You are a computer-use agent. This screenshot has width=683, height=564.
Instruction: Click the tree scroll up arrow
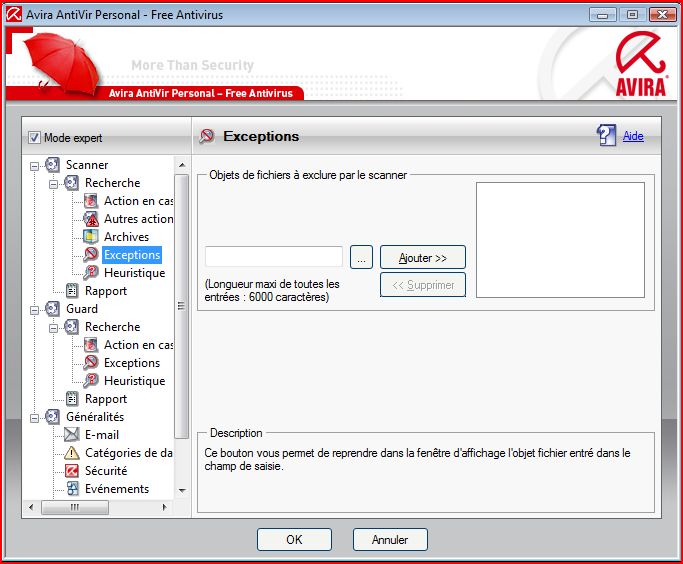pyautogui.click(x=182, y=165)
